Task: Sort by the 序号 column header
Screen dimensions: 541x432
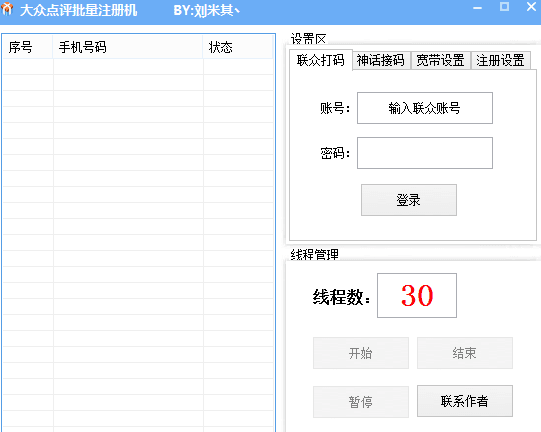Action: (28, 47)
